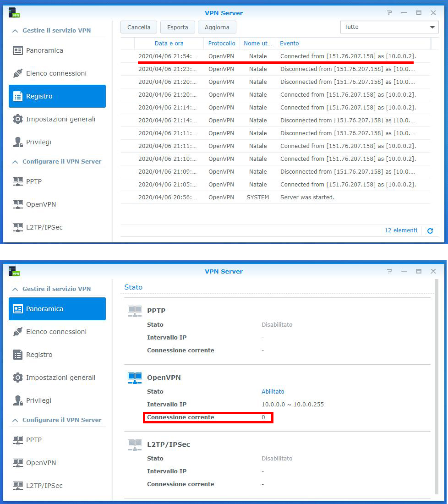The width and height of the screenshot is (448, 504).
Task: Select the 'Server was started.' log entry
Action: point(275,197)
